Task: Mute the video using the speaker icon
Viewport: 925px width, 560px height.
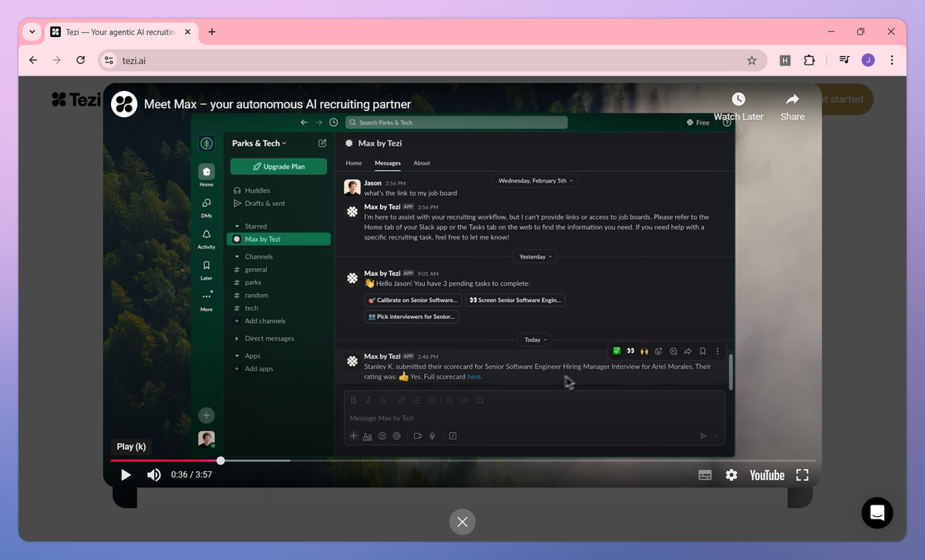Action: coord(154,475)
